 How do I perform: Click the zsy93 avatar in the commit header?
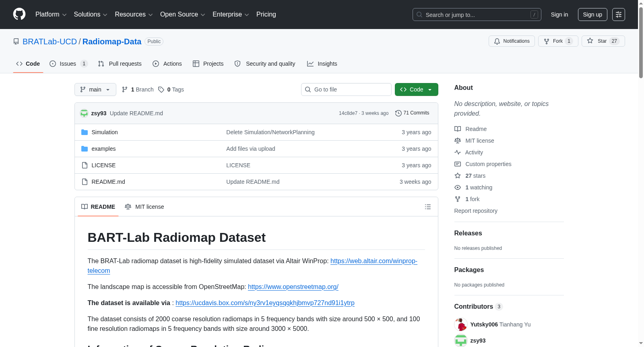84,113
